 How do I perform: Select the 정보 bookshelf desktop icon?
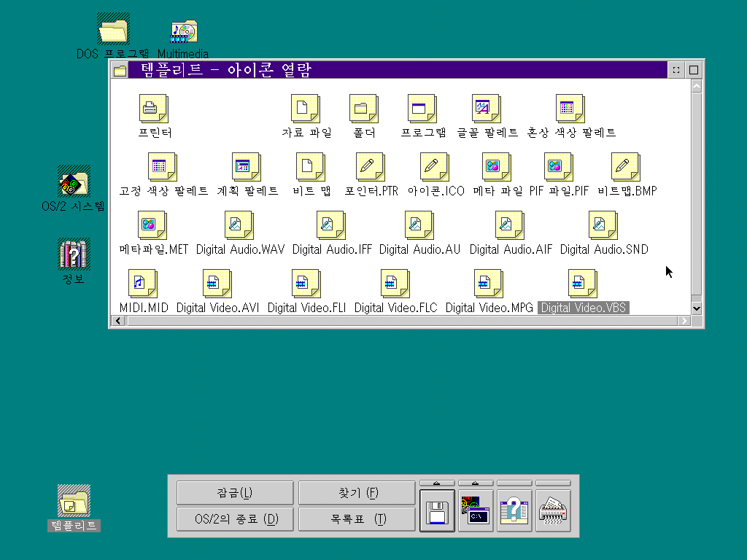74,254
